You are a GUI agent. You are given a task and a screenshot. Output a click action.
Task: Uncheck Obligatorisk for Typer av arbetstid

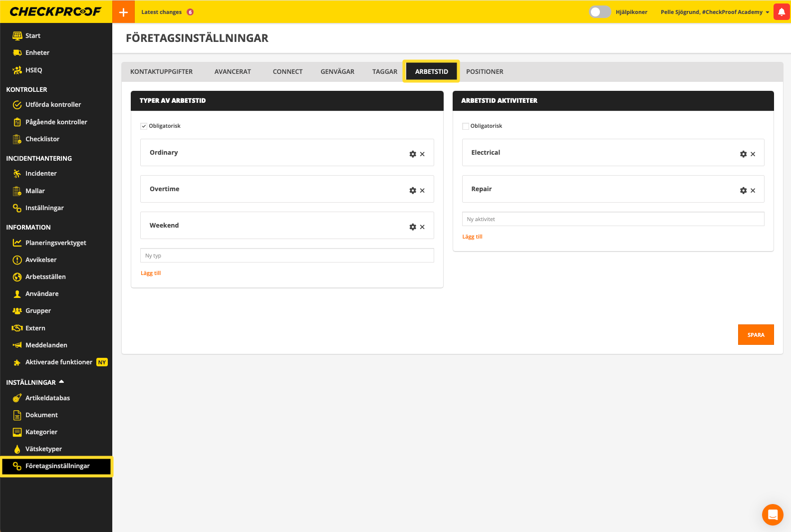click(x=144, y=126)
